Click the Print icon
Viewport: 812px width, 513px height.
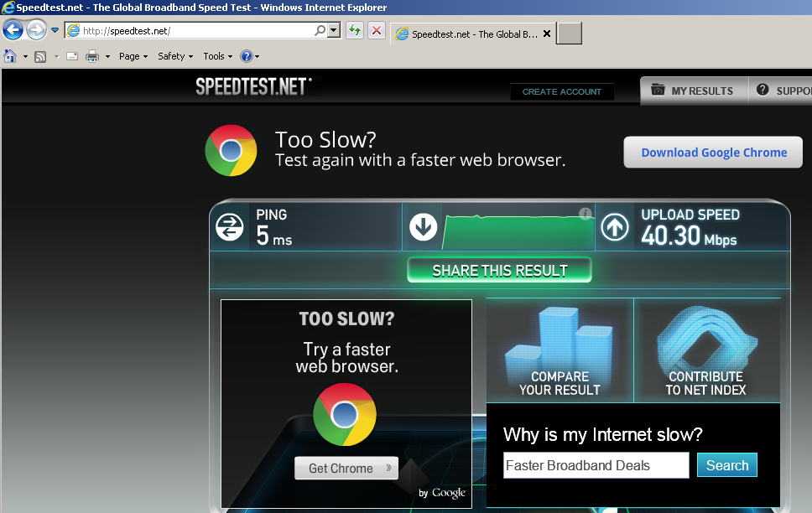coord(92,56)
